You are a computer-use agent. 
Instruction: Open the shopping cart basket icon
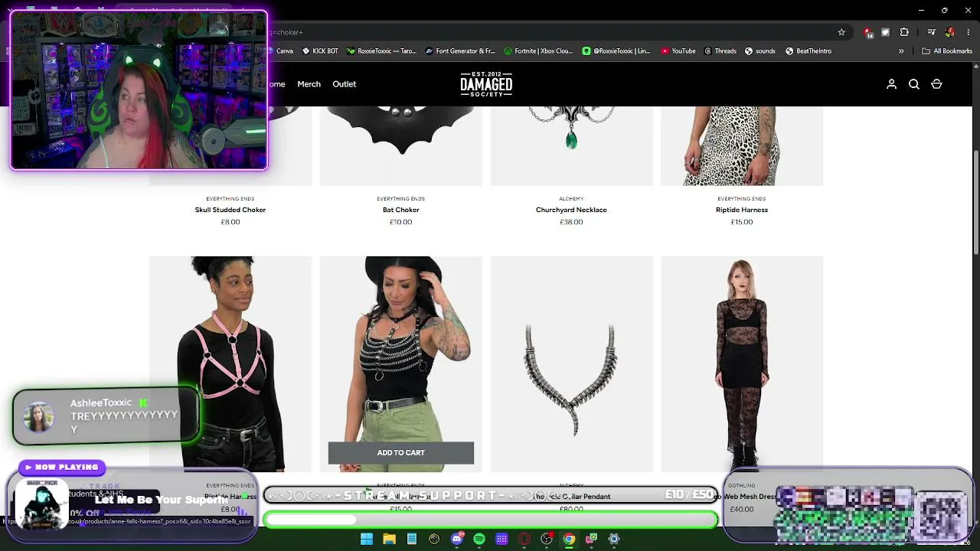936,84
